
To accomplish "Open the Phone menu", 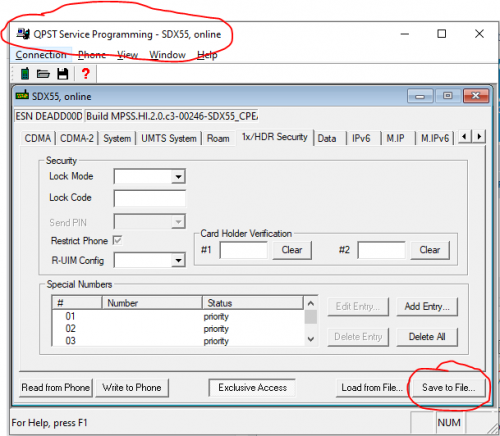I will pos(92,55).
